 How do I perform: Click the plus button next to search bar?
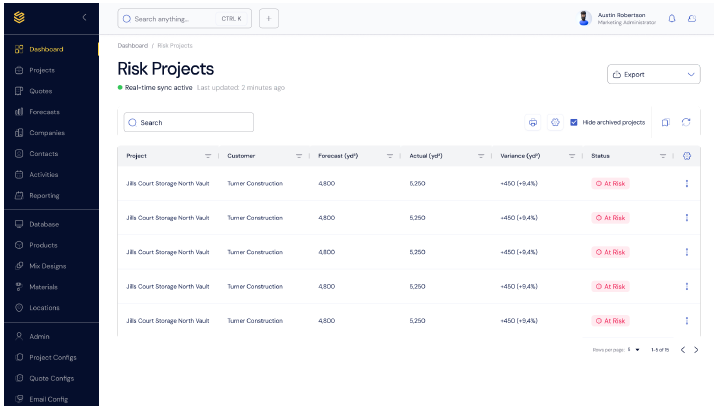268,18
